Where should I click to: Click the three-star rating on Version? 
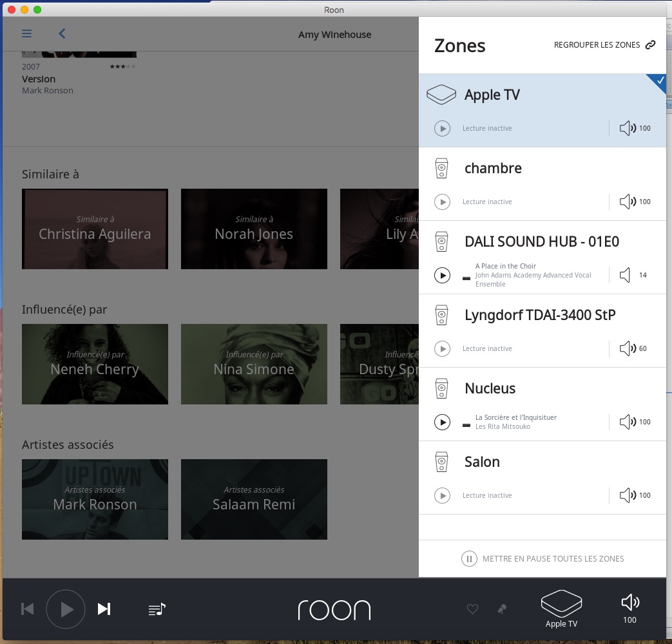tap(122, 66)
